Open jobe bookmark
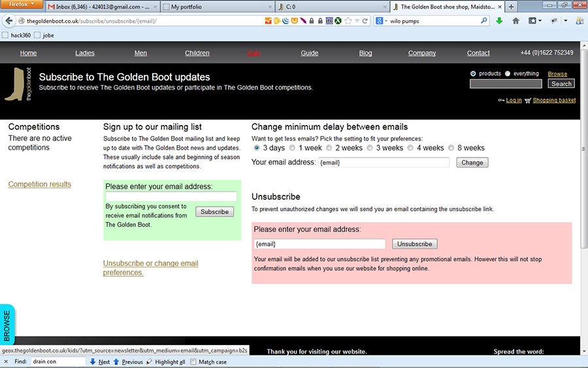Screen dimensions: 588x368 pos(44,35)
